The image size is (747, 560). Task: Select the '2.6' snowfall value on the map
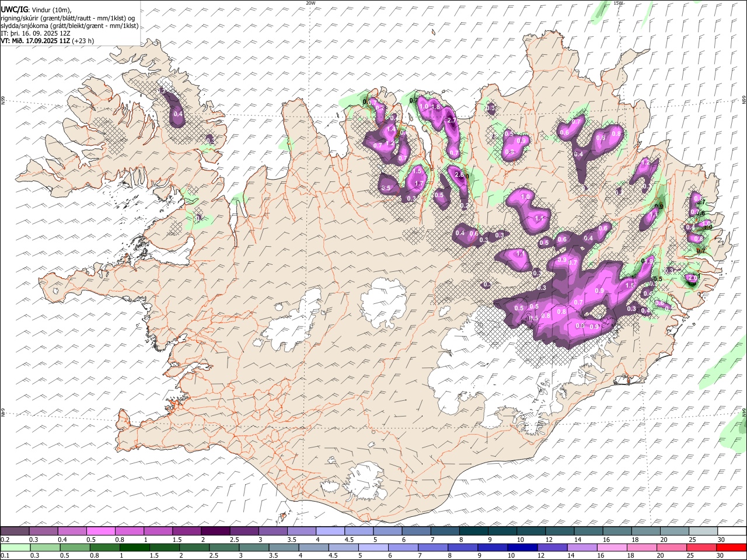(x=459, y=175)
